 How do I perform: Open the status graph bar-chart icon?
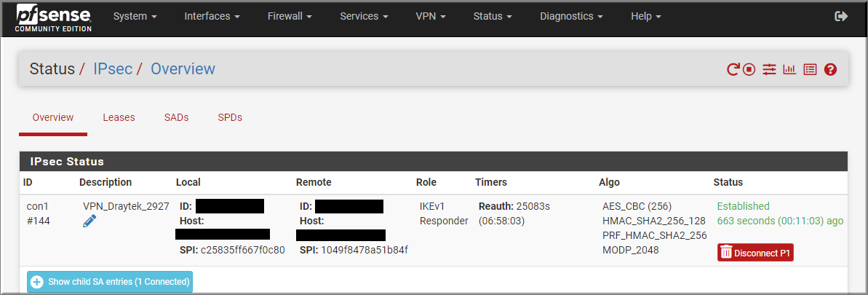(789, 69)
